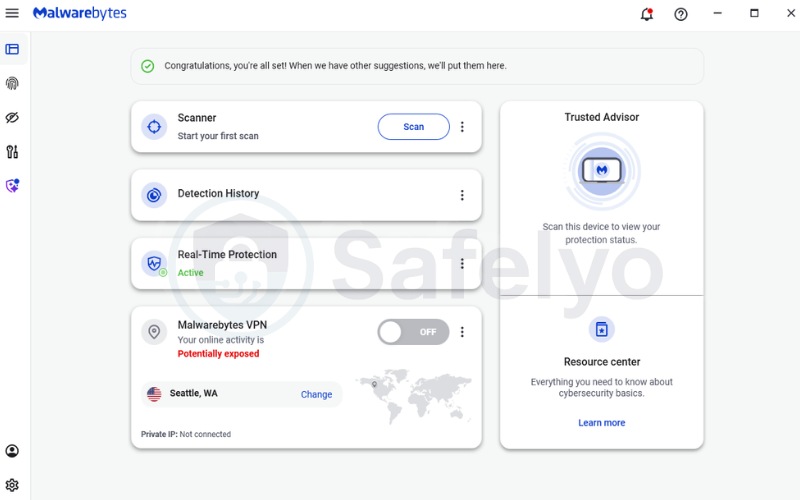Click the Scanner crosshair icon
The height and width of the screenshot is (500, 800).
(x=154, y=127)
